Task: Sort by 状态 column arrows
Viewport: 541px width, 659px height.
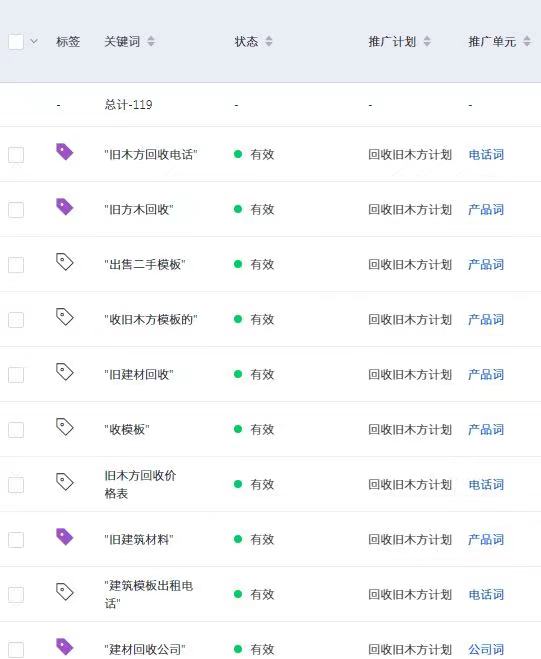Action: pyautogui.click(x=269, y=41)
